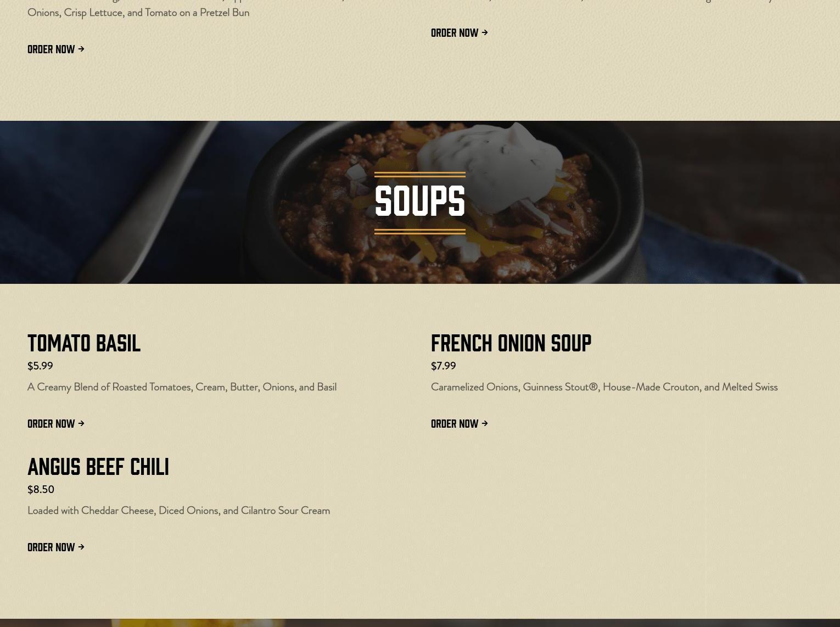Click the $5.99 price for Tomato Basil
This screenshot has height=627, width=840.
click(40, 366)
